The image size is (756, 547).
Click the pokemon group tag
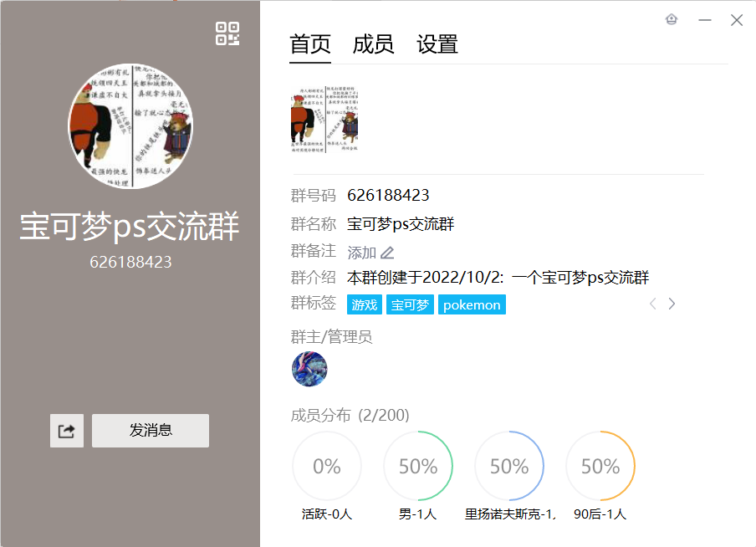coord(472,304)
